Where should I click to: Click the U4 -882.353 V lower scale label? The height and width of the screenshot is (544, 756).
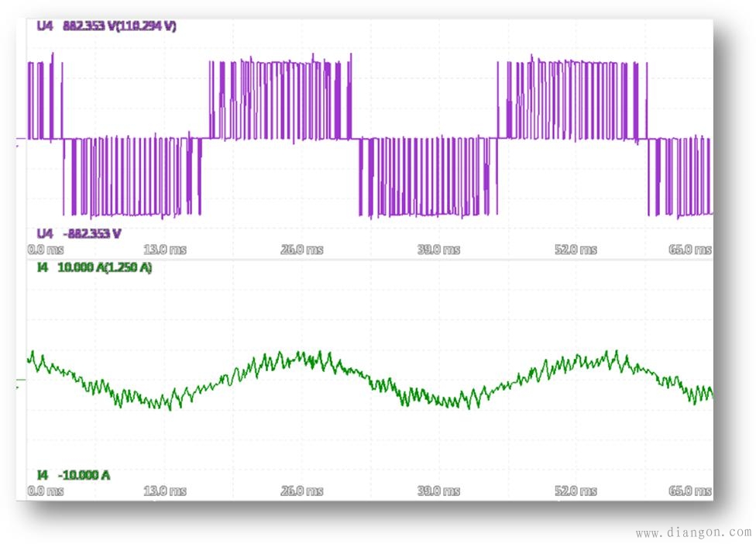tap(80, 233)
